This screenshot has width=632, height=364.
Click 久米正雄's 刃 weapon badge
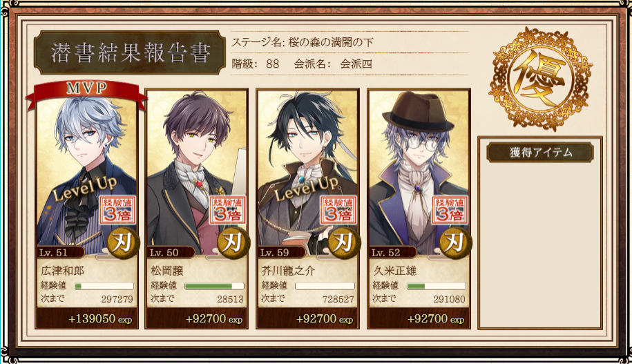click(455, 242)
